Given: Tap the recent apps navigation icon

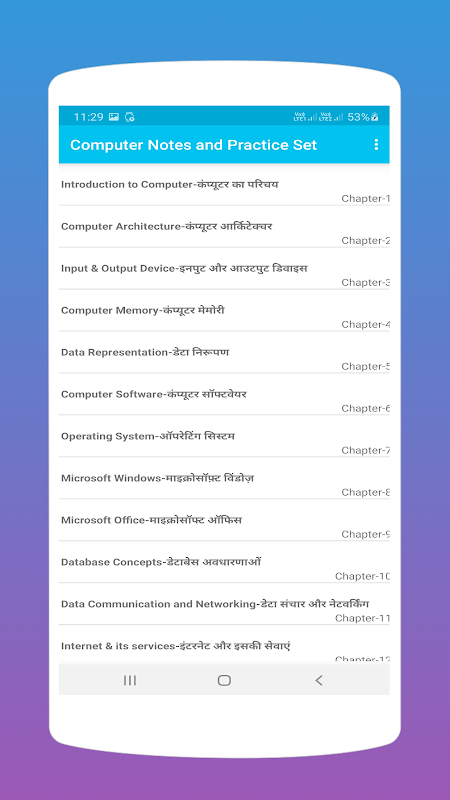Looking at the screenshot, I should click(130, 680).
